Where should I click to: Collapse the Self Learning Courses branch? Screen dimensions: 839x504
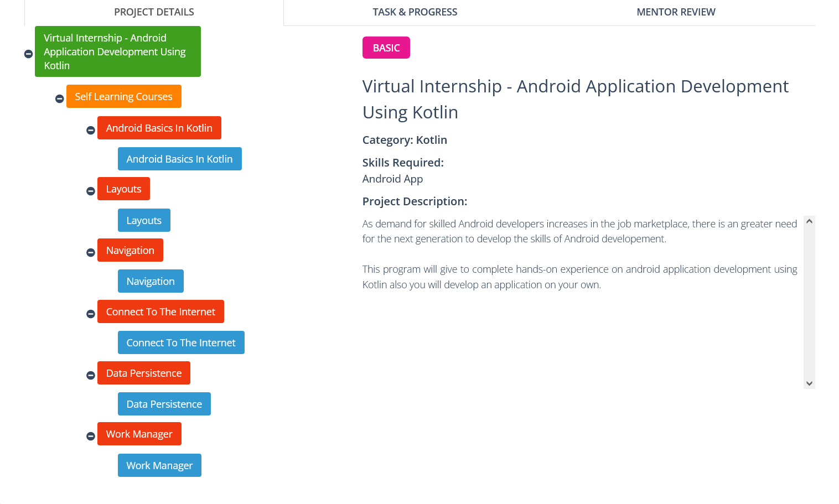click(59, 98)
